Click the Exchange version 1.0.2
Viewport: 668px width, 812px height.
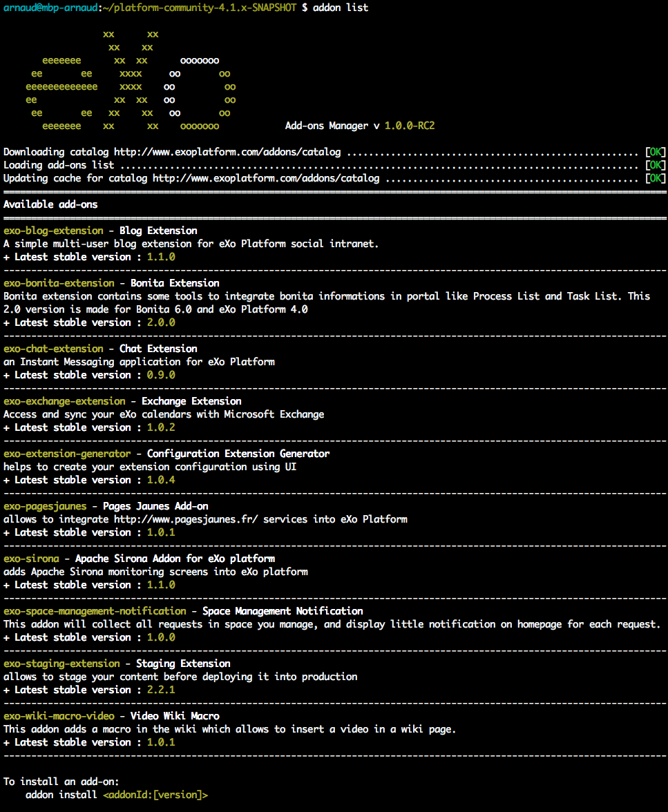tap(161, 428)
